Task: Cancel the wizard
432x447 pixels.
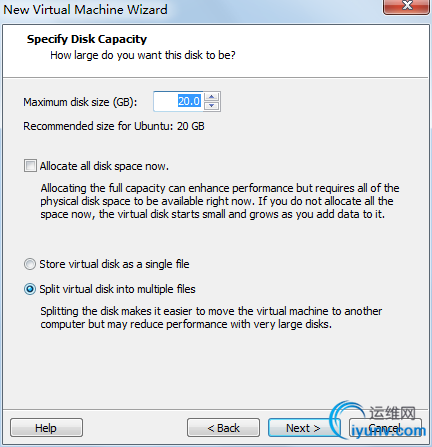Action: click(385, 428)
